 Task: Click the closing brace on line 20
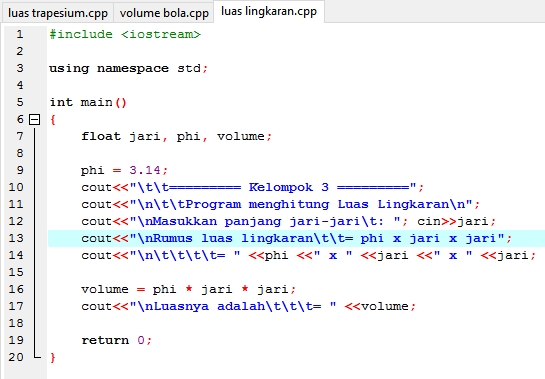(53, 357)
